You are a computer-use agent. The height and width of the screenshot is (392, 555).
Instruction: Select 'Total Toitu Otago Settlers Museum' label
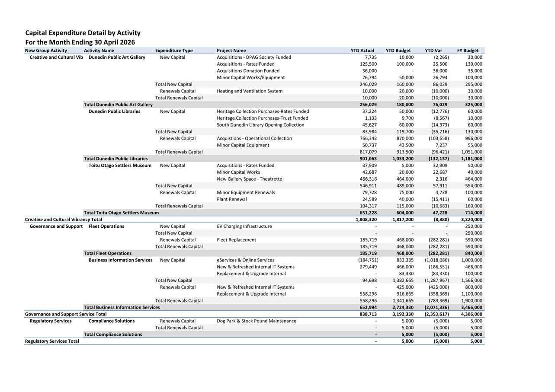(x=121, y=213)
